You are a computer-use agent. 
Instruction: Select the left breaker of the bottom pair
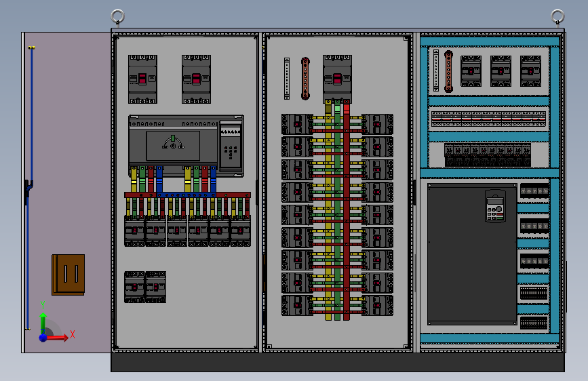(x=134, y=287)
